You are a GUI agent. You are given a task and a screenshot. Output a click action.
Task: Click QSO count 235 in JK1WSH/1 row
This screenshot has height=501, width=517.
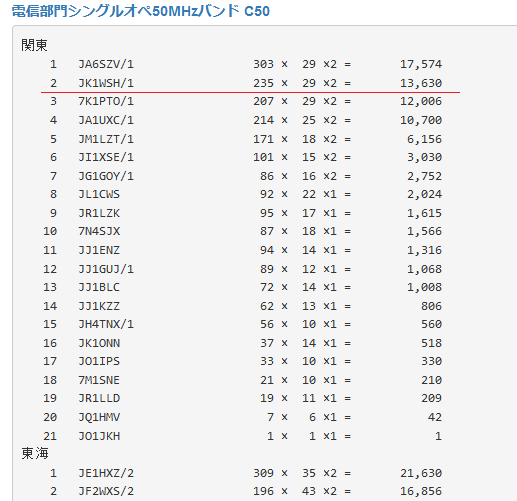pyautogui.click(x=263, y=83)
